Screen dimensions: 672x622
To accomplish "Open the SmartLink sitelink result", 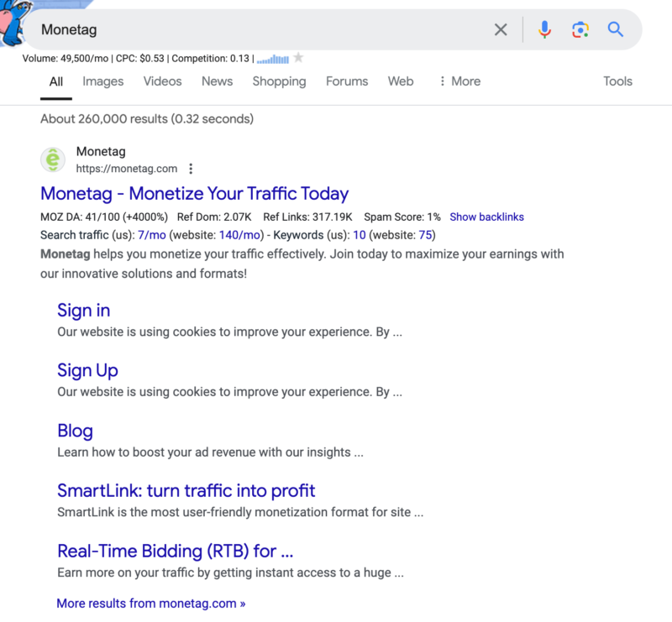I will [x=185, y=490].
